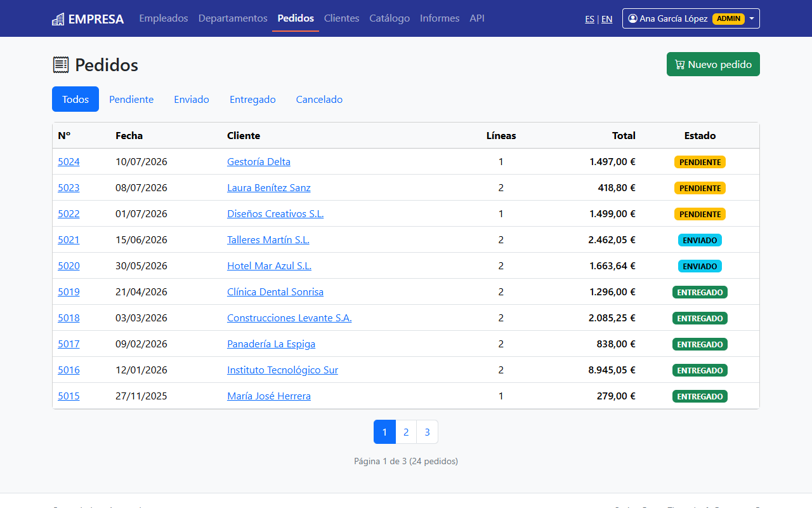
Task: Open client Laura Benítez Sanz
Action: (x=269, y=188)
